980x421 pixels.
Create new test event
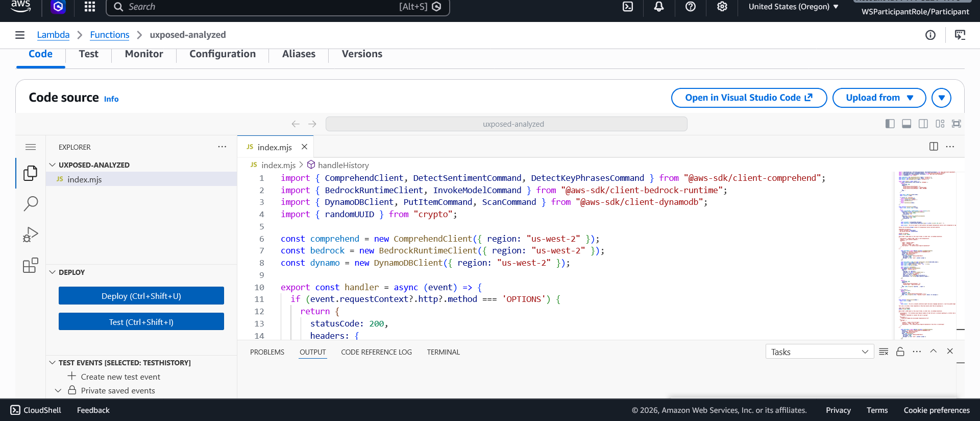click(x=120, y=377)
